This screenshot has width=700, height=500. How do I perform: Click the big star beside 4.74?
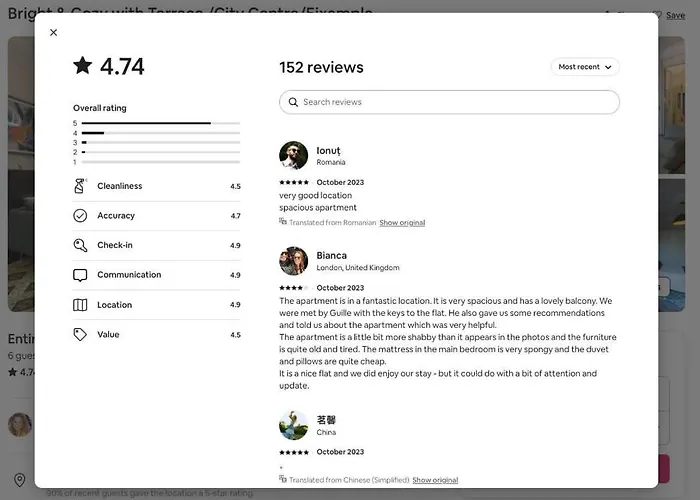[x=83, y=66]
